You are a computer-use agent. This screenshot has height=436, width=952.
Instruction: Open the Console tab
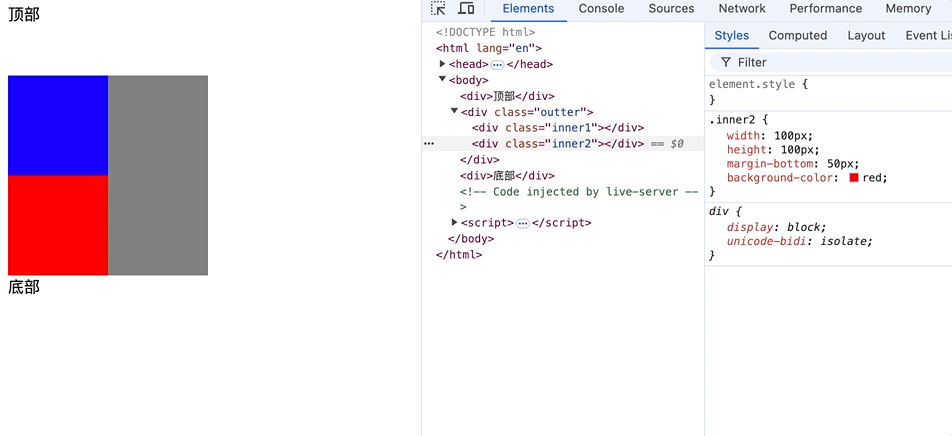[601, 9]
